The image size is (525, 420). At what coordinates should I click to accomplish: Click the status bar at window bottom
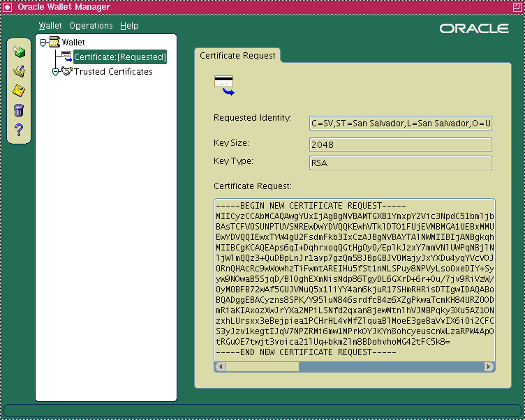262,411
